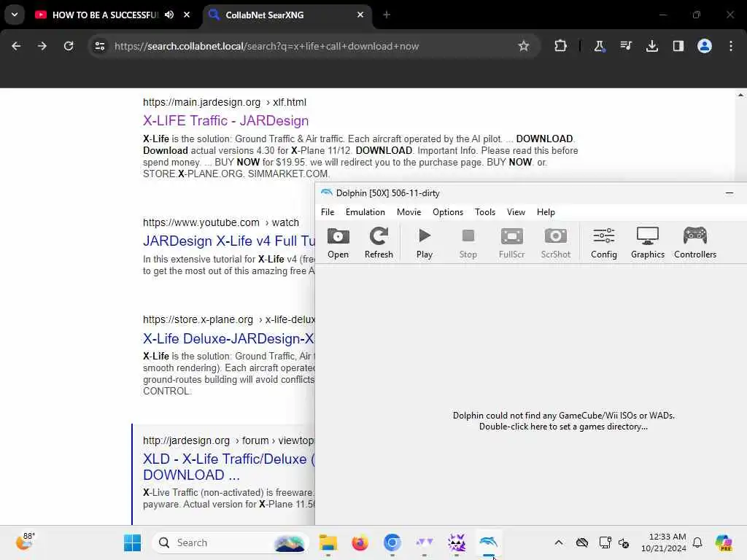
Task: Open File Explorer from taskbar
Action: [x=328, y=542]
